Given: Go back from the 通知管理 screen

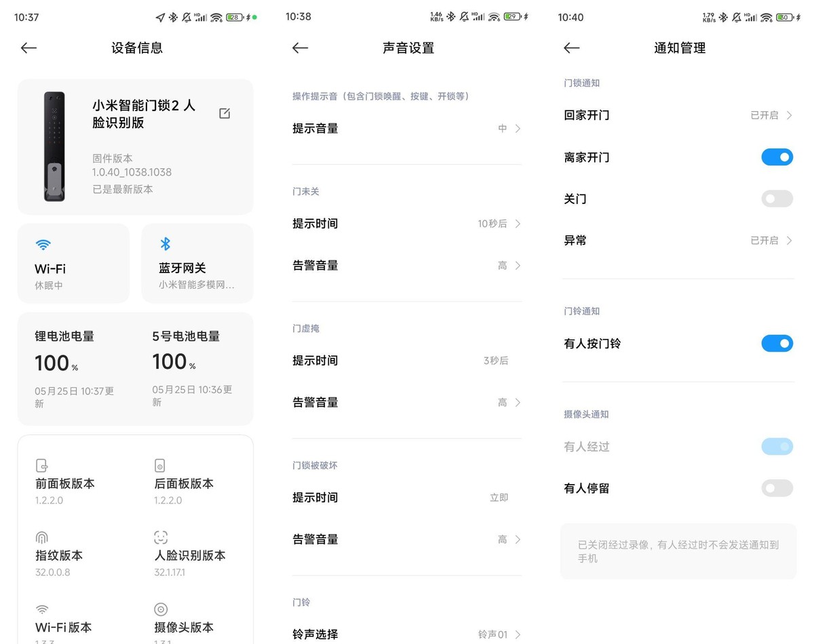Looking at the screenshot, I should tap(572, 47).
